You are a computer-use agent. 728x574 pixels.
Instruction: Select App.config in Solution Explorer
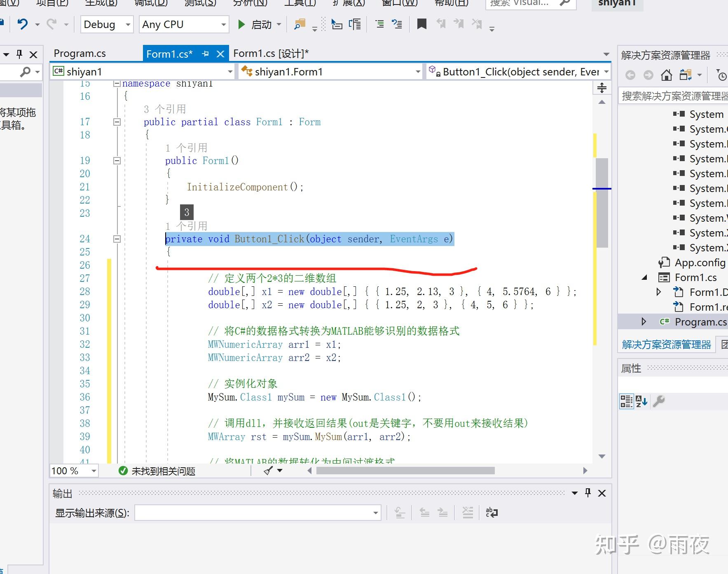(700, 262)
